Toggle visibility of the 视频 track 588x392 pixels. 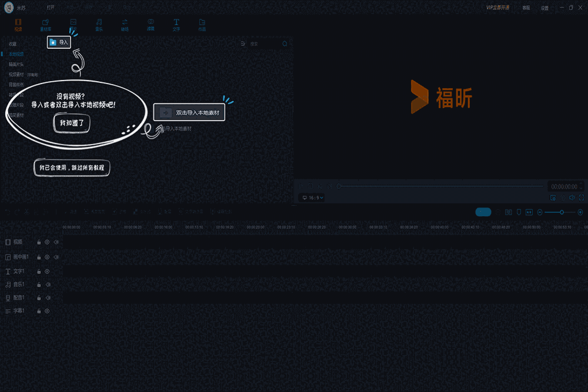[x=47, y=242]
